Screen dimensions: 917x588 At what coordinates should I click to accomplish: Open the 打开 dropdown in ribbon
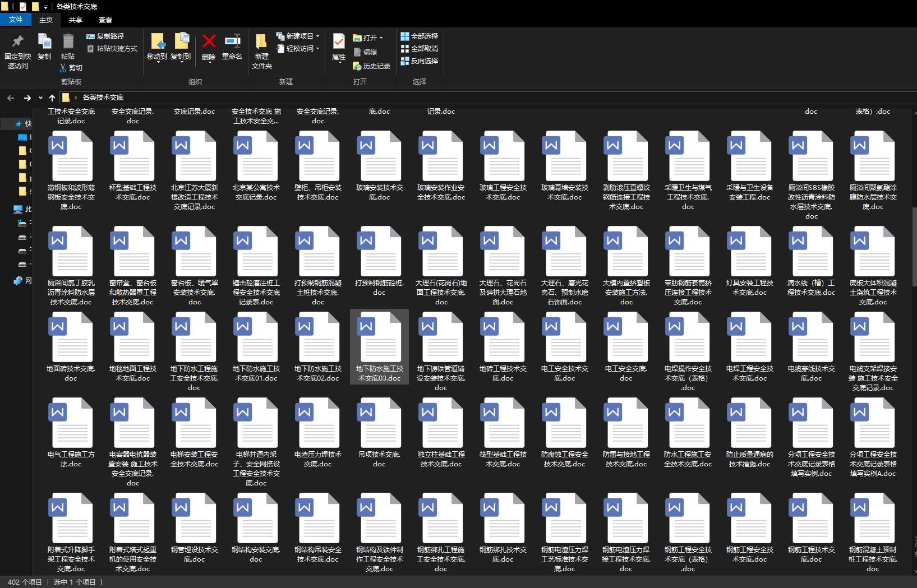pos(368,38)
